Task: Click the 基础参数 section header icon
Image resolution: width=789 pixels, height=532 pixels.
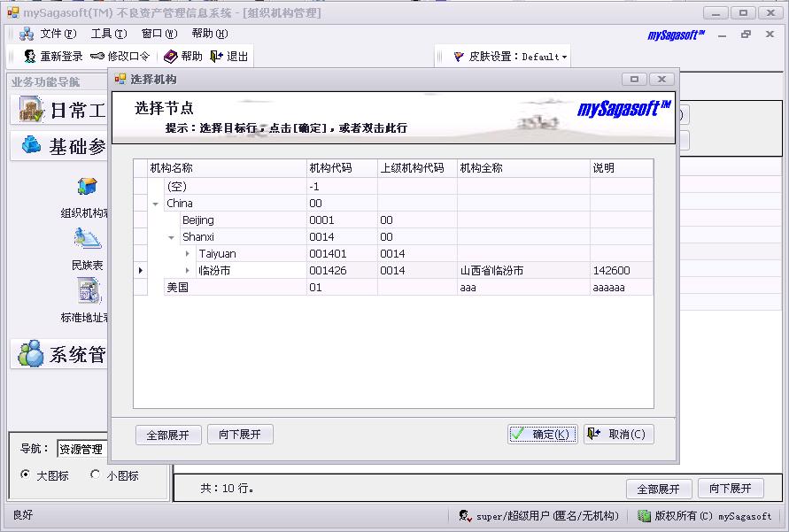Action: pos(31,145)
